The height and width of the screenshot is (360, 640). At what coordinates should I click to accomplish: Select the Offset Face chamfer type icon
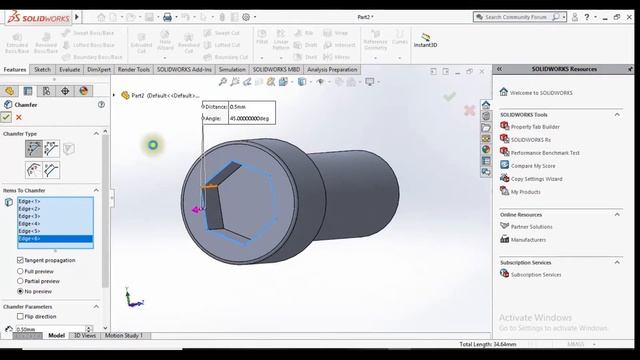point(33,170)
